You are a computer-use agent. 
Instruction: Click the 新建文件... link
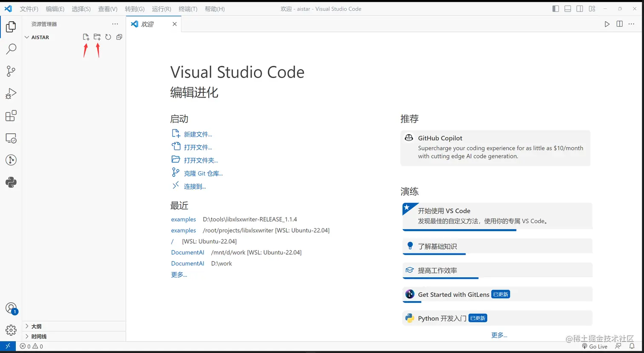[x=198, y=134]
